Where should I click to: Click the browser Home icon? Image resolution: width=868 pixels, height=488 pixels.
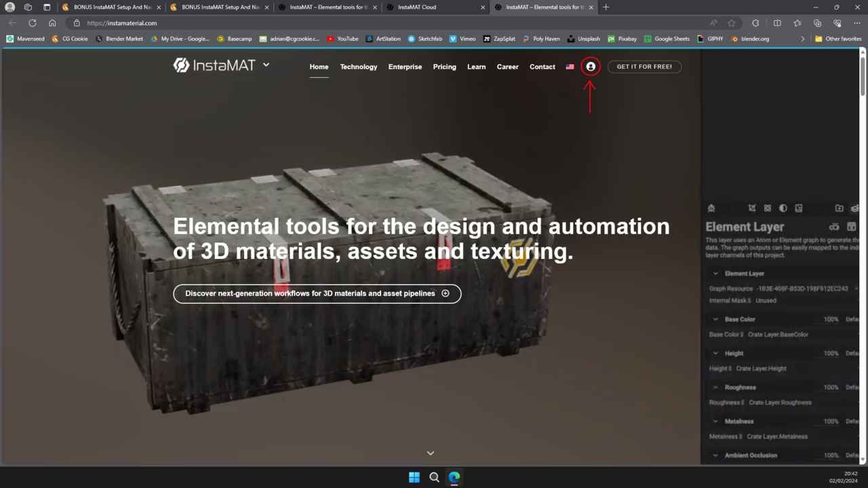pos(52,23)
